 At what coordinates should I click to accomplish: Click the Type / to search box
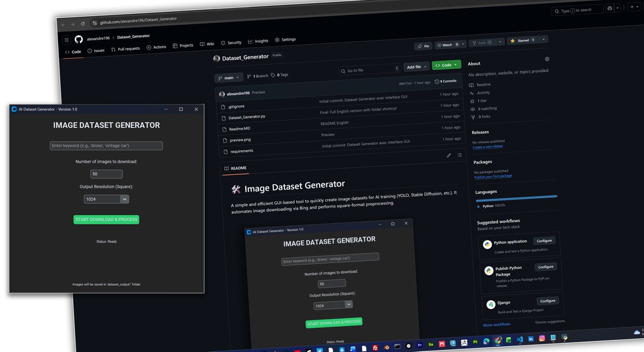[577, 10]
